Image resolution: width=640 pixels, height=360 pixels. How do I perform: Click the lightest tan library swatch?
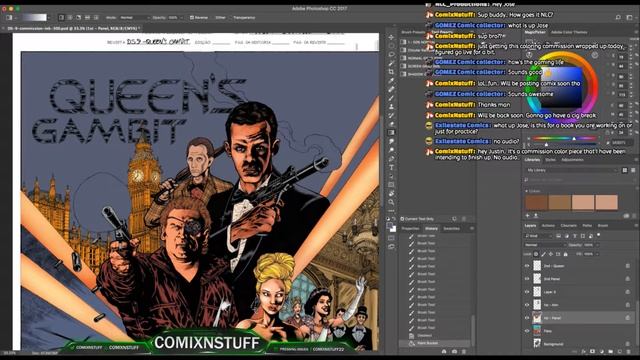[607, 202]
